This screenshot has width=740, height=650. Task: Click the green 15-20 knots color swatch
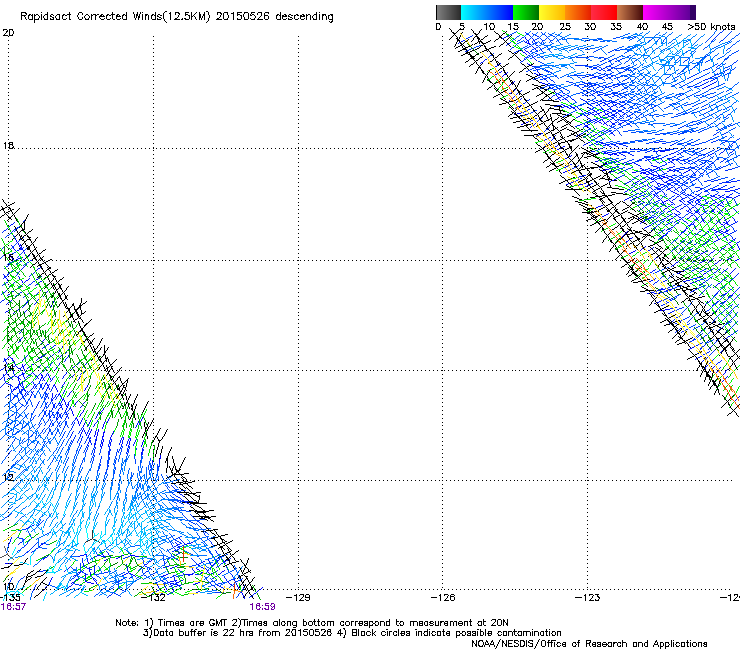[526, 12]
